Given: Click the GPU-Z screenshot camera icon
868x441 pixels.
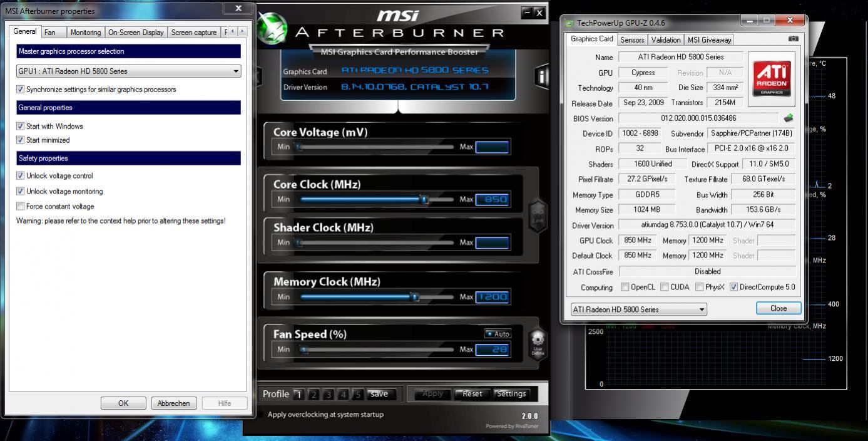Looking at the screenshot, I should pos(793,39).
